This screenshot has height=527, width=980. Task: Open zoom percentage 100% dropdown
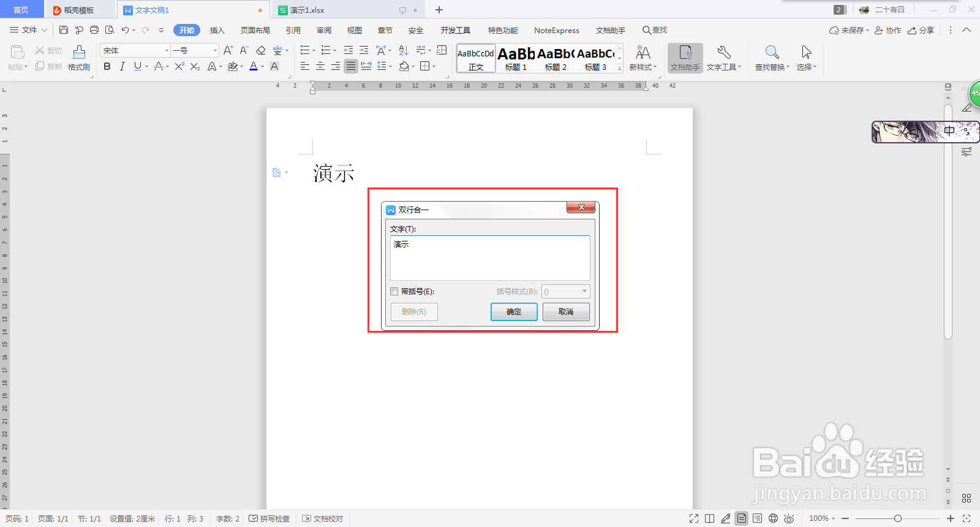pyautogui.click(x=822, y=518)
